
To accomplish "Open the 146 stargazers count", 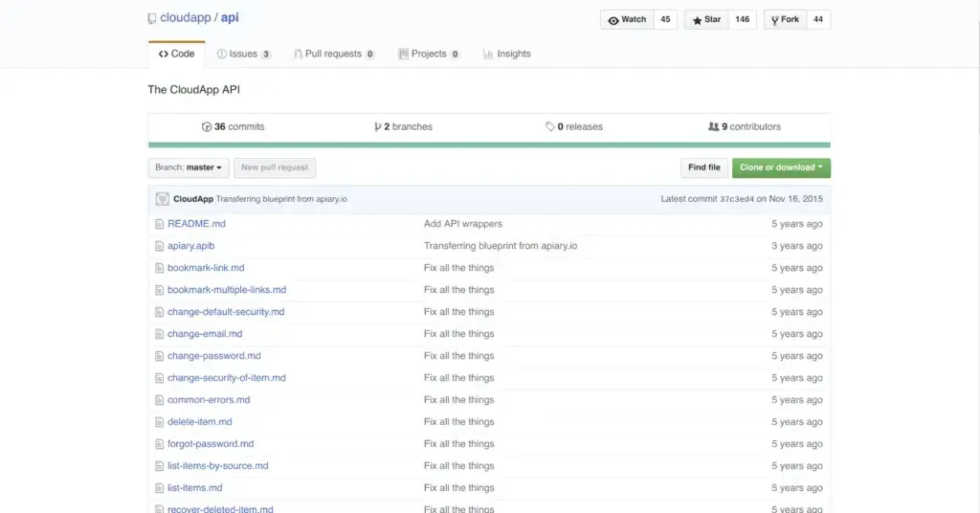I will (743, 19).
